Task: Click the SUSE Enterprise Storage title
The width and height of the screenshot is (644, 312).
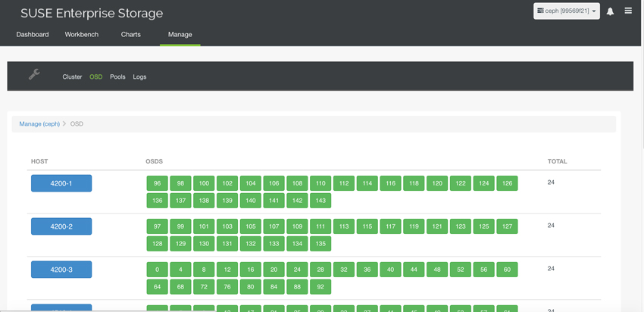Action: tap(92, 13)
